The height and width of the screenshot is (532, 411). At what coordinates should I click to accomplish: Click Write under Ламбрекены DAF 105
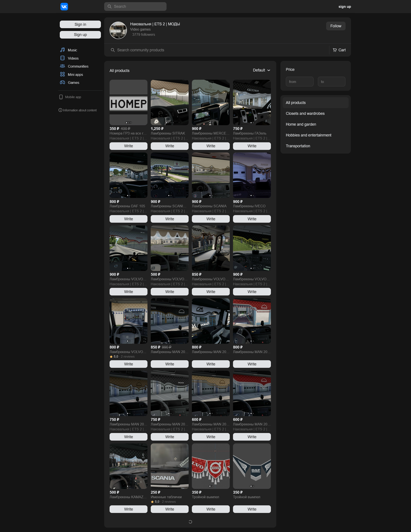click(128, 219)
